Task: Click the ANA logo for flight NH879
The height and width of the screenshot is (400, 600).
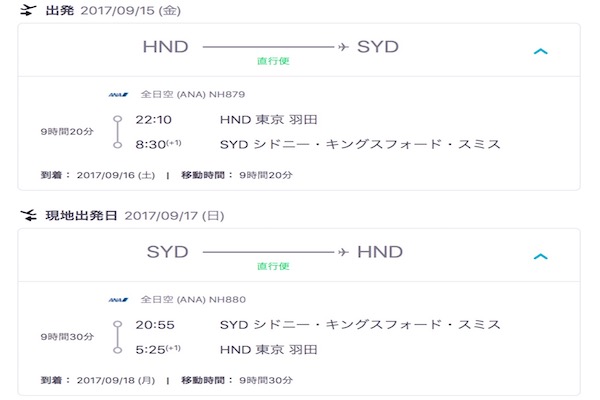Action: pyautogui.click(x=118, y=95)
